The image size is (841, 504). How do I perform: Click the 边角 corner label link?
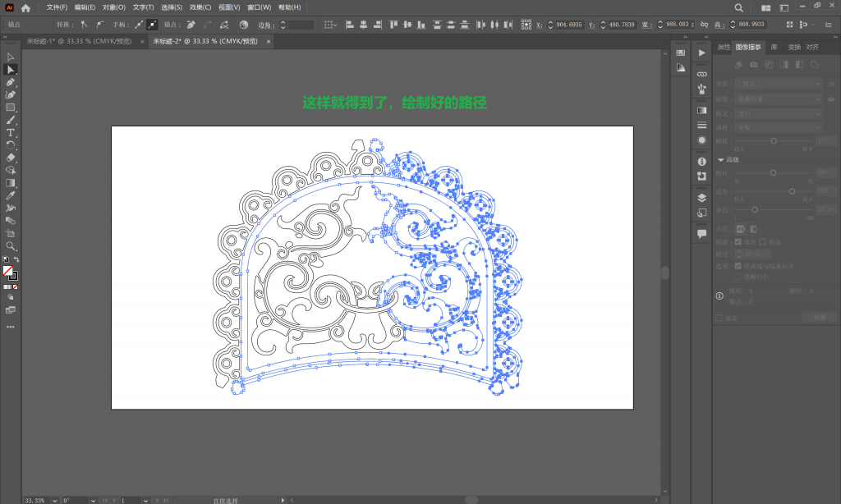[266, 25]
